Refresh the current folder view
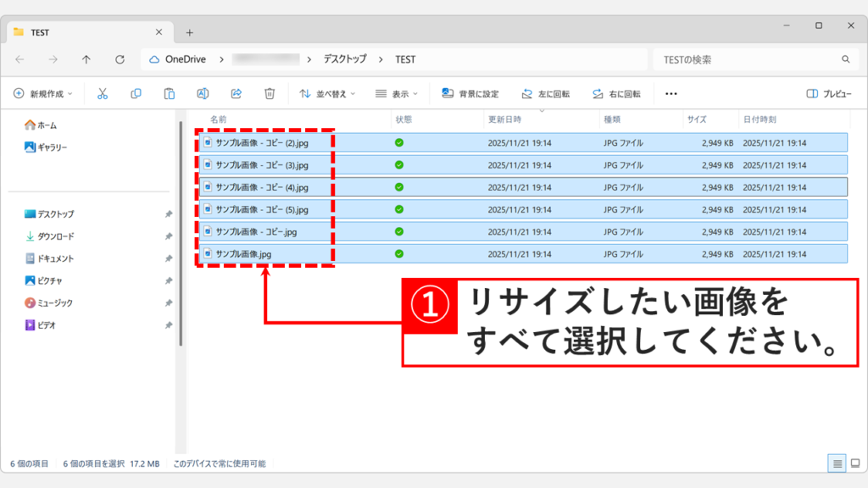This screenshot has height=488, width=868. 118,59
